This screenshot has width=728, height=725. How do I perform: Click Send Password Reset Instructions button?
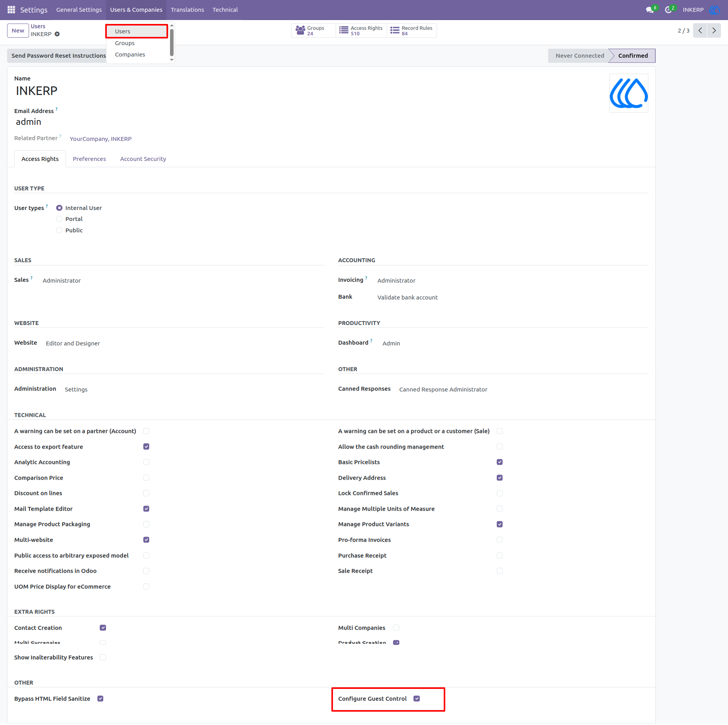59,56
